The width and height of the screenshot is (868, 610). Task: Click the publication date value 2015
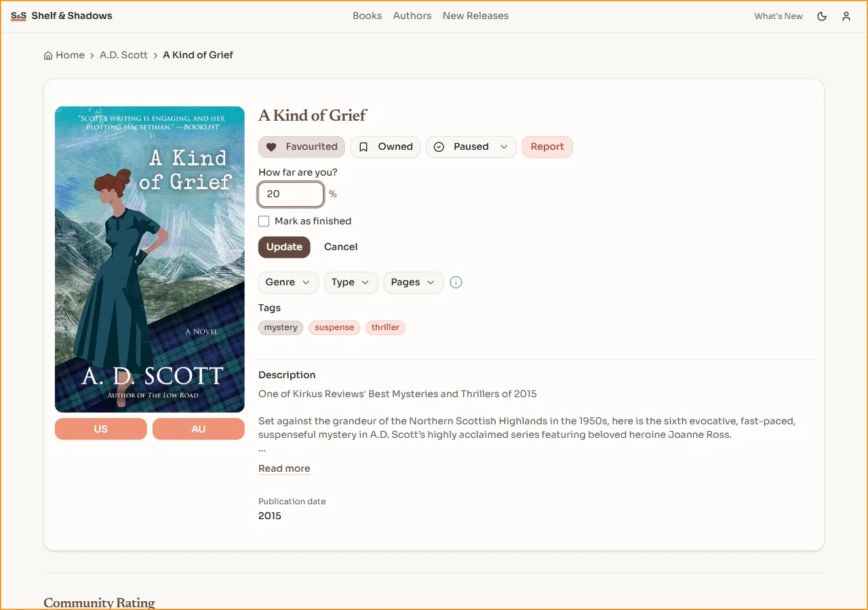click(270, 516)
